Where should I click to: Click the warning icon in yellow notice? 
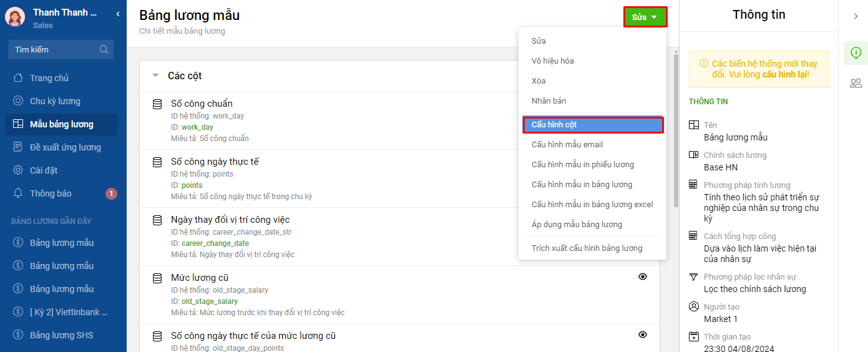point(704,64)
